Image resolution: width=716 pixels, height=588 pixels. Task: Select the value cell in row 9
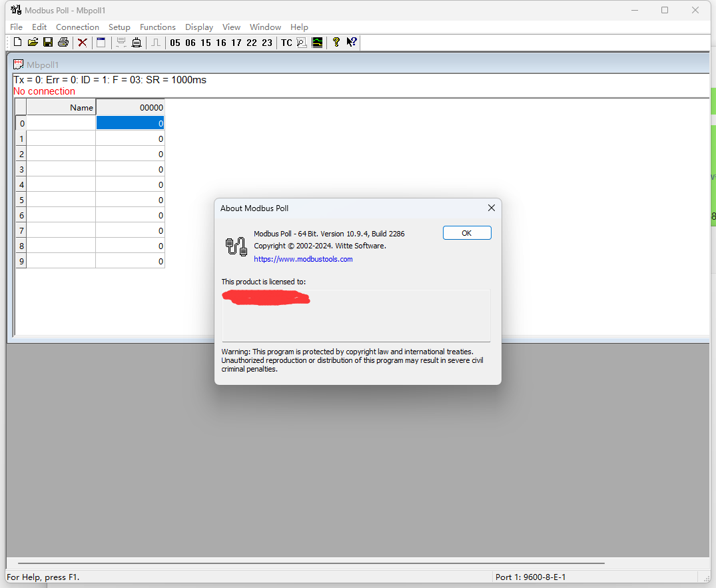[x=130, y=261]
